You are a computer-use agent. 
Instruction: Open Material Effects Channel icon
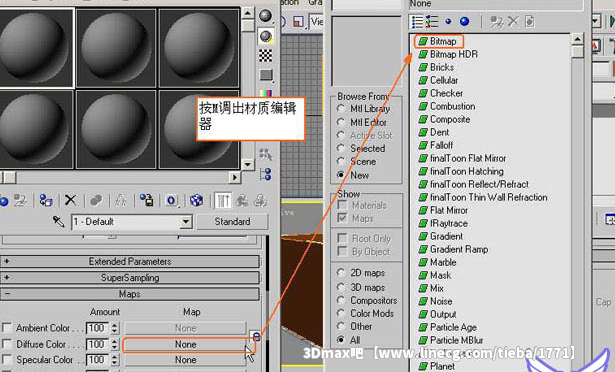tap(171, 201)
